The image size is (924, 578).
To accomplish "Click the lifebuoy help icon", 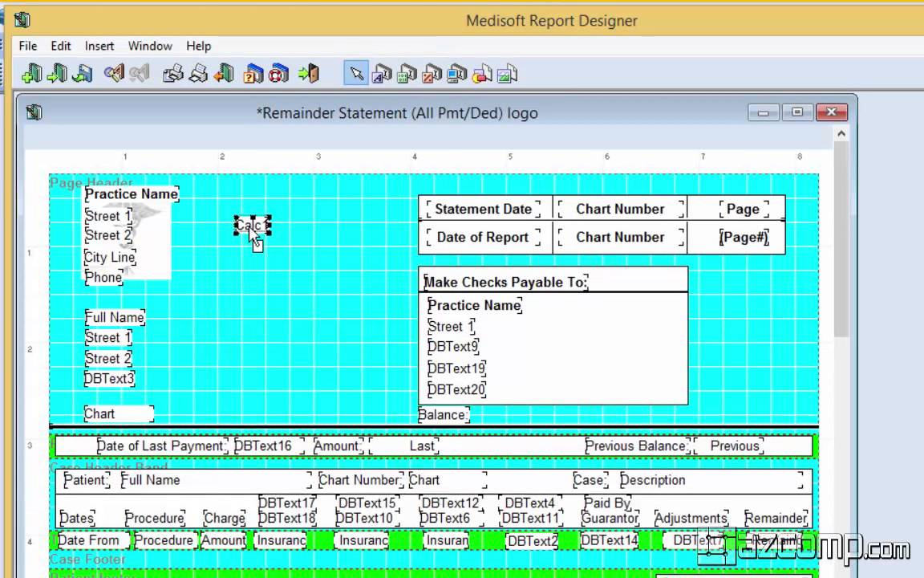I will click(x=279, y=74).
